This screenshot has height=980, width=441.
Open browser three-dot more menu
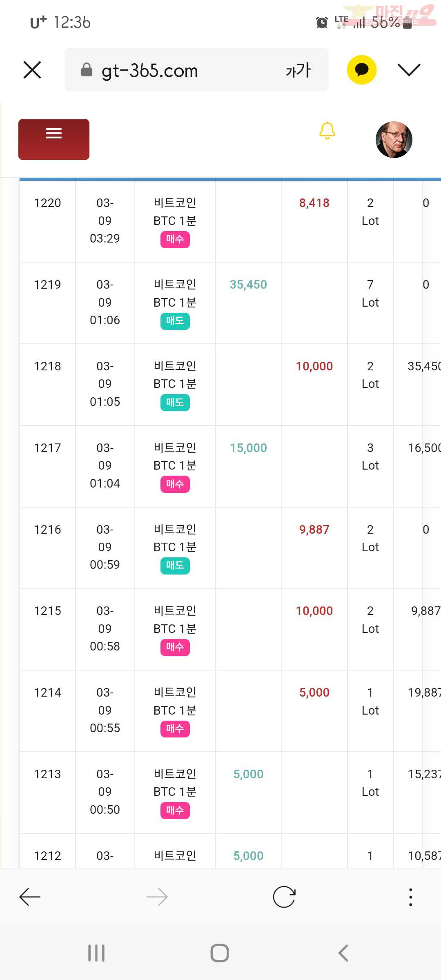410,897
